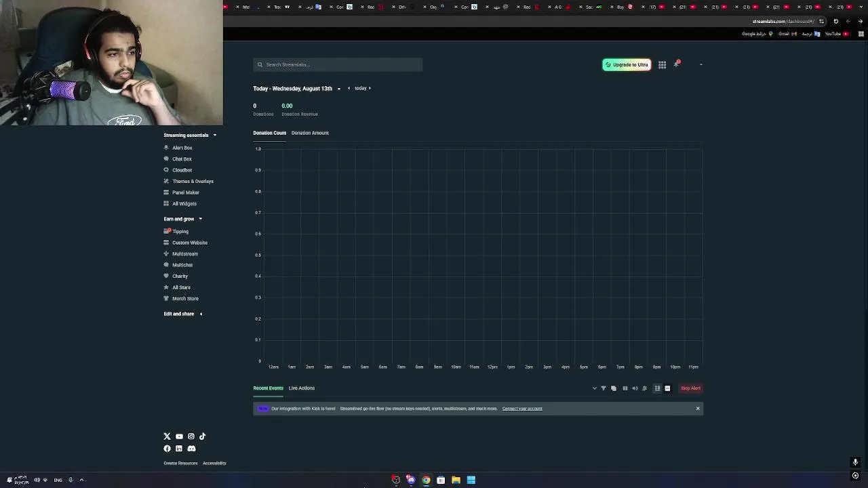This screenshot has width=868, height=488.
Task: Open the YouTube social link icon
Action: point(179,436)
